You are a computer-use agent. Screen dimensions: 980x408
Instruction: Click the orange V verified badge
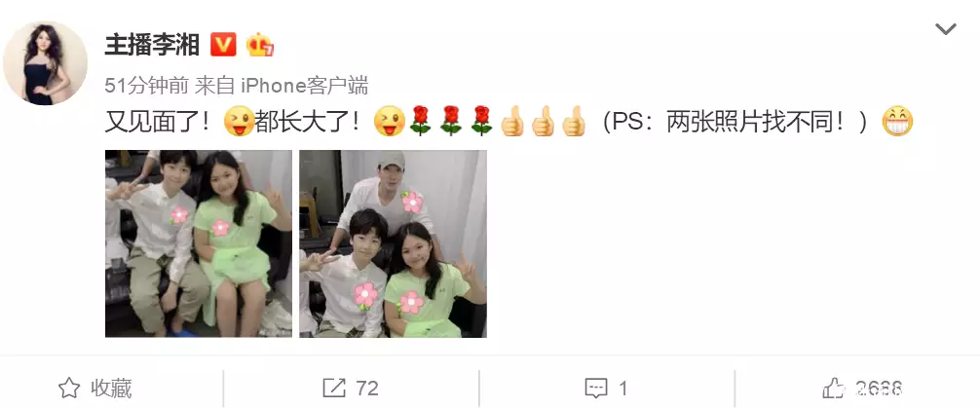pos(223,45)
